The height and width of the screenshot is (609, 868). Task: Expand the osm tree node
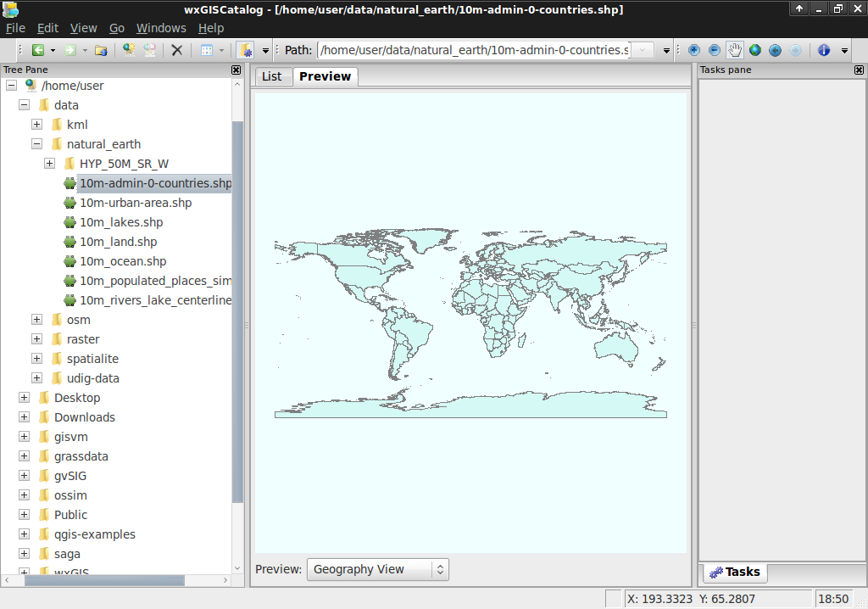36,319
